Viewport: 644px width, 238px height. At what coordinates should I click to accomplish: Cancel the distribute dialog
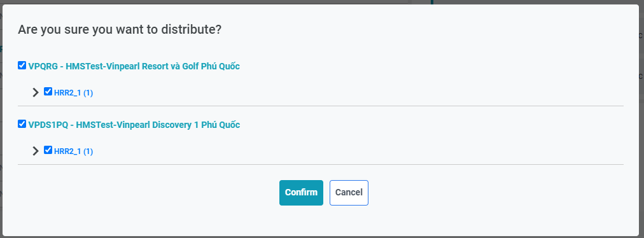point(349,192)
